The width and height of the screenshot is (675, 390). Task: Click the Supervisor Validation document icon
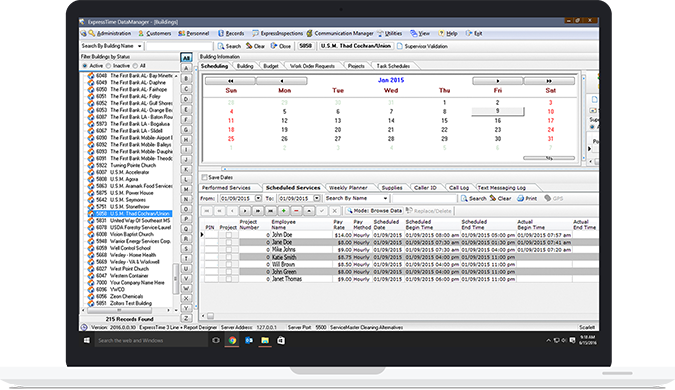[399, 46]
